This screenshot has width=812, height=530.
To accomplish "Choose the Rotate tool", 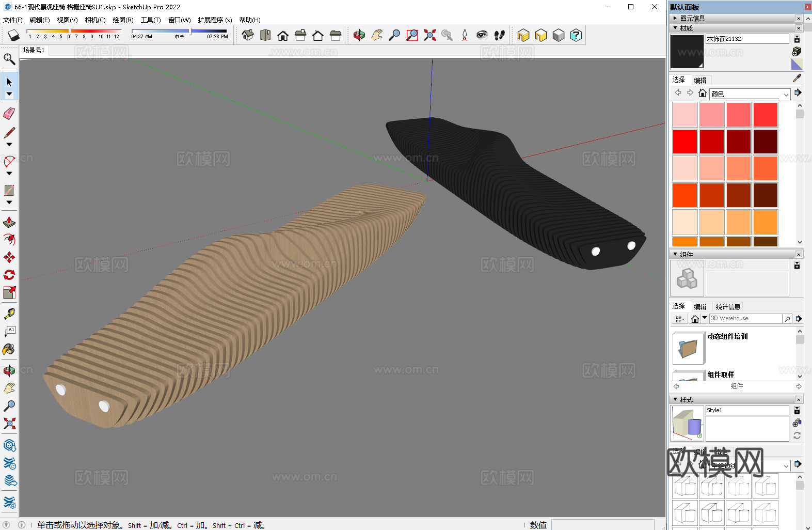I will [x=9, y=275].
